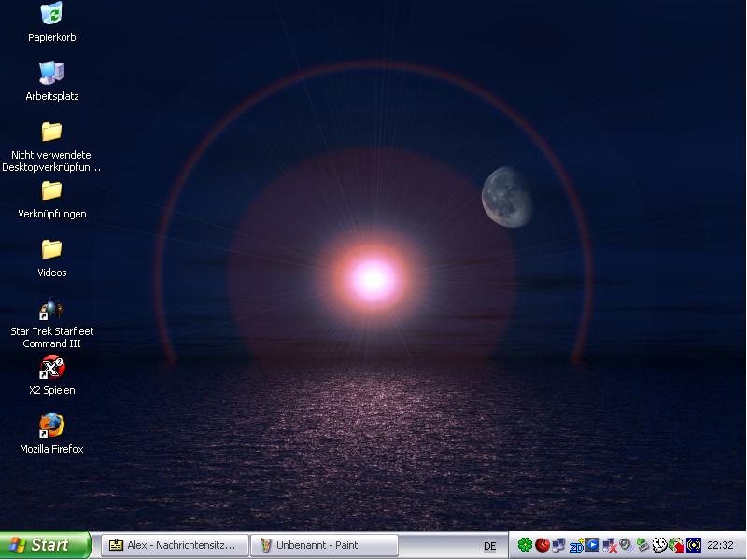This screenshot has width=747, height=560.
Task: Click the taskbar clock showing 22:32
Action: click(x=720, y=545)
